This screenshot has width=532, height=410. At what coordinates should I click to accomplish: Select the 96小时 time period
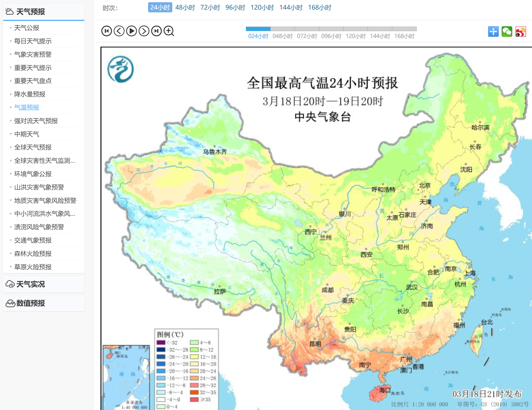tap(235, 7)
